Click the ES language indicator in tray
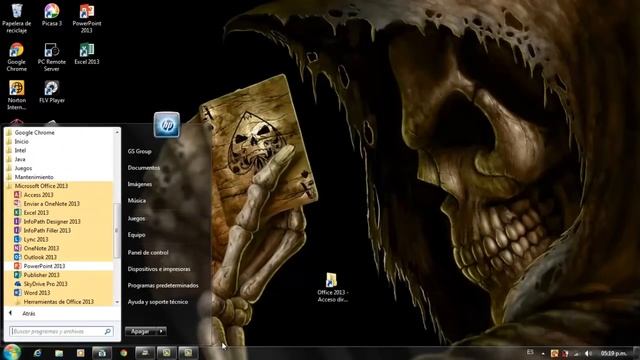 (x=530, y=352)
